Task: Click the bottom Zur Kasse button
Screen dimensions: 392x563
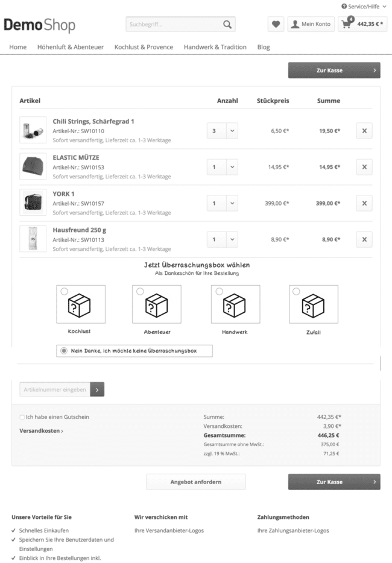Action: coord(334,482)
